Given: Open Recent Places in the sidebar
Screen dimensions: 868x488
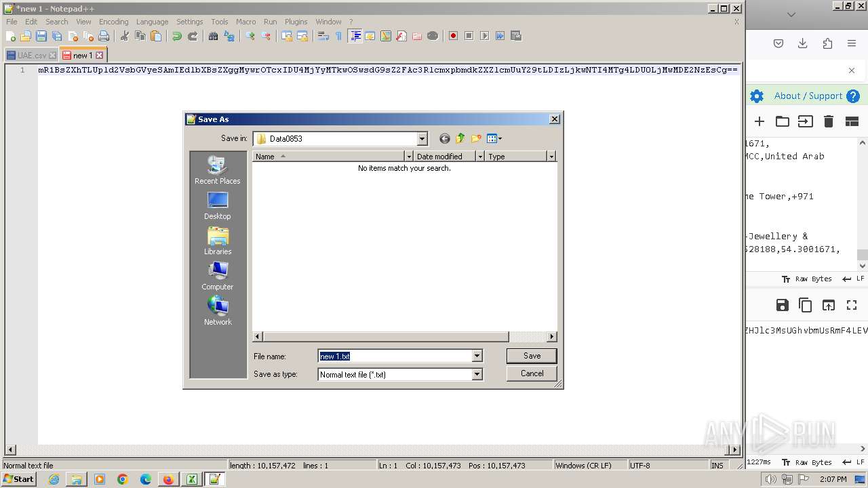Looking at the screenshot, I should pyautogui.click(x=218, y=170).
